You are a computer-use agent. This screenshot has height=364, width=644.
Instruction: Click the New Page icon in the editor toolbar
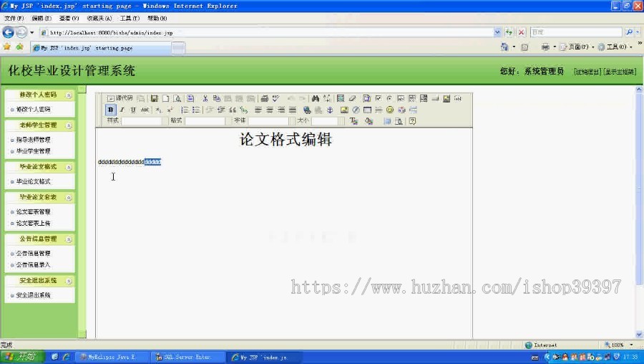165,98
